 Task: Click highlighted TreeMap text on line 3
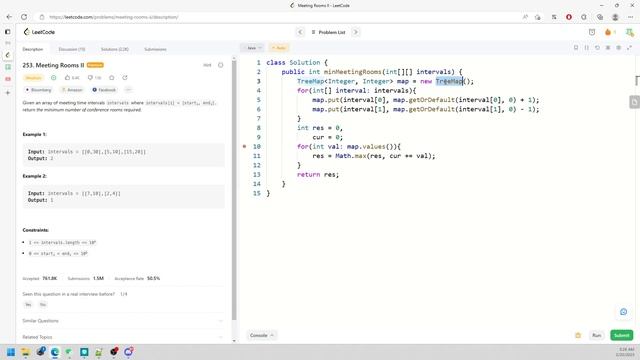(x=449, y=81)
